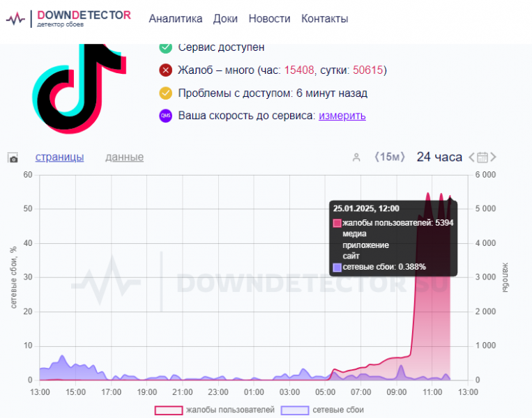The image size is (532, 418).
Task: Click tooltip сетевые сбои: 0.388% line
Action: 380,267
